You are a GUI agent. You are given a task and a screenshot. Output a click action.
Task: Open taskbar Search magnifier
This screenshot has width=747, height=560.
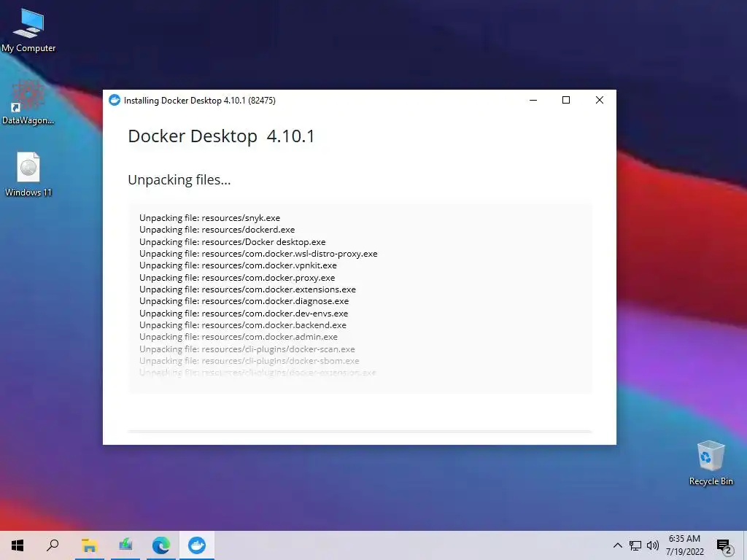[x=53, y=545]
